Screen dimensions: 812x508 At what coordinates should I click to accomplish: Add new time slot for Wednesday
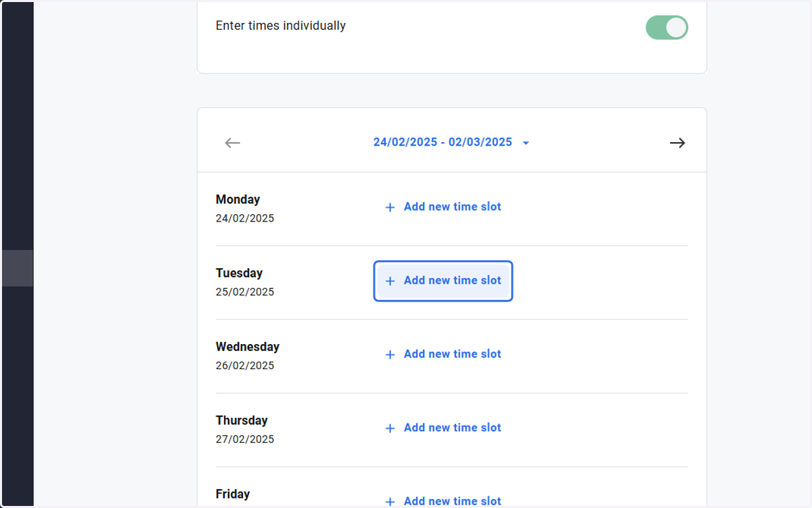pos(443,354)
